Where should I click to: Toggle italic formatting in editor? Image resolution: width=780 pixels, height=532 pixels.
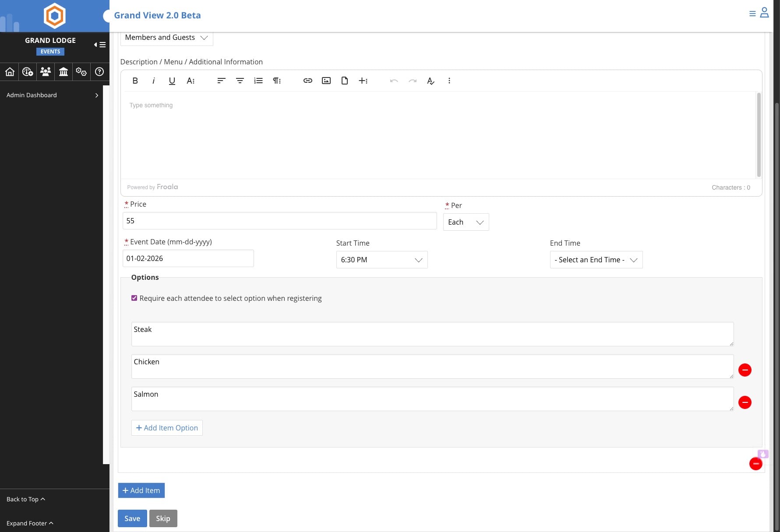coord(153,81)
